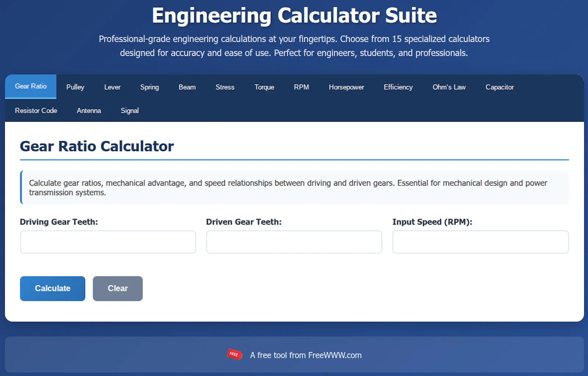Switch to the Resistor Code tab
This screenshot has height=376, width=588.
click(36, 111)
